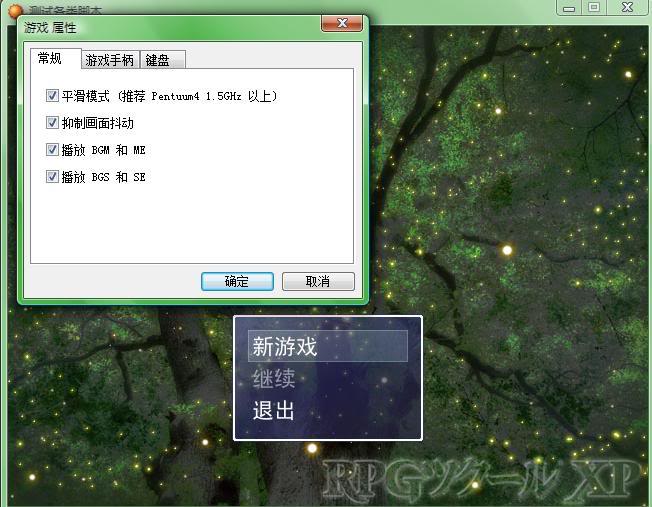The height and width of the screenshot is (507, 652).
Task: Click the game window orange app icon
Action: tap(15, 10)
